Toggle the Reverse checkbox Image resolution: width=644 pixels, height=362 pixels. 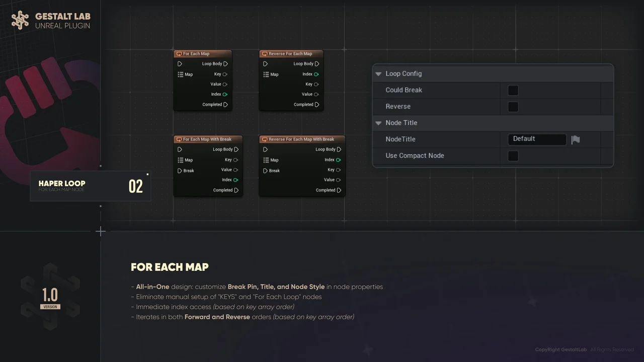pos(513,107)
